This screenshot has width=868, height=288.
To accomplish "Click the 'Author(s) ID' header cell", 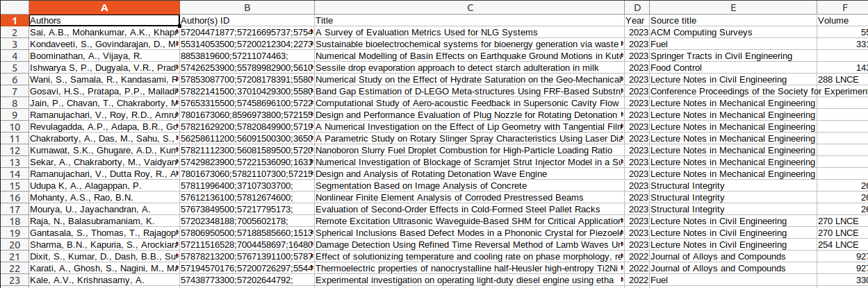I will (x=247, y=21).
